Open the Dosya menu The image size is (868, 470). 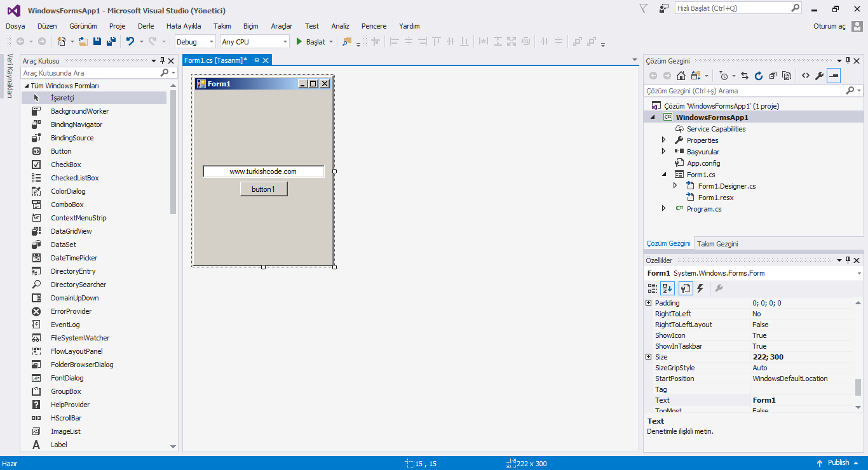pyautogui.click(x=15, y=26)
